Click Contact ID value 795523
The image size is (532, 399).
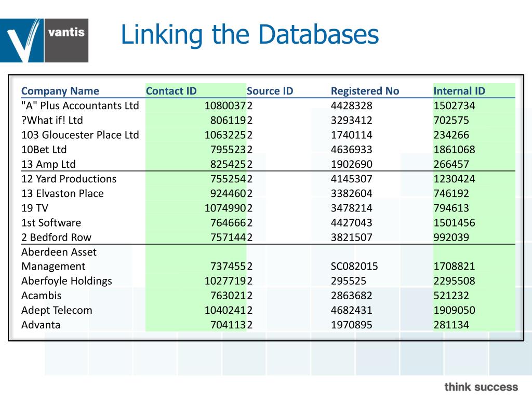pos(228,149)
